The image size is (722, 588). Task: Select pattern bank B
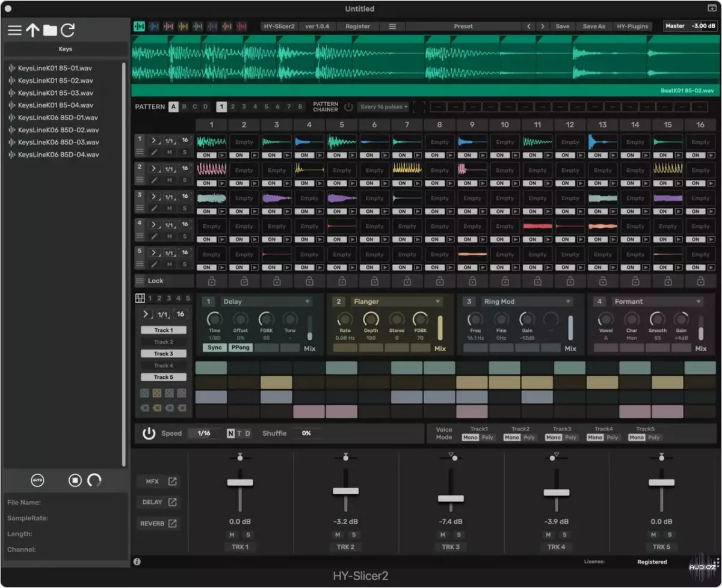(x=184, y=107)
